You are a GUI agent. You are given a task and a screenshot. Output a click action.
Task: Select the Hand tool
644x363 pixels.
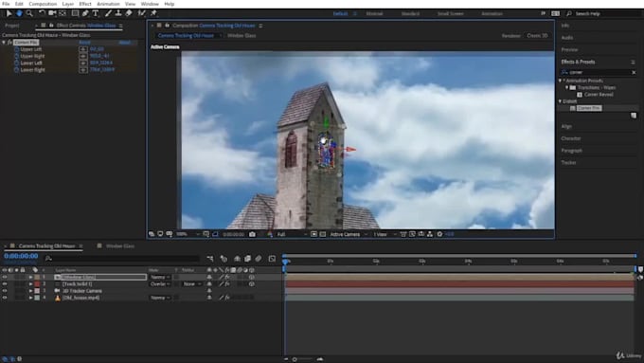[x=19, y=13]
